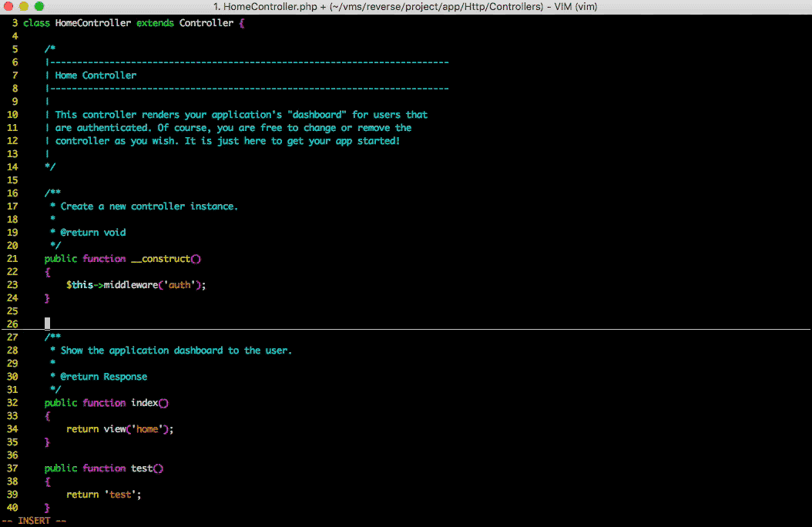Click the $this variable on line 23
812x527 pixels.
[x=79, y=285]
